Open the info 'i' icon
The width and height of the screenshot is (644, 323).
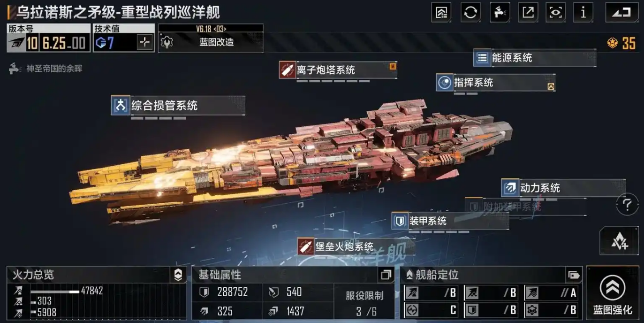tap(583, 13)
